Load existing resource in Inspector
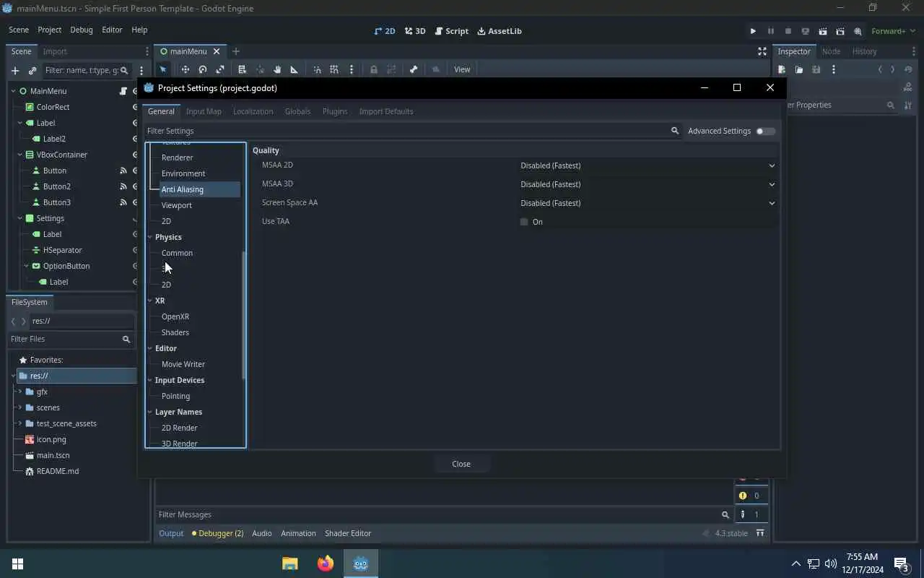 pyautogui.click(x=799, y=69)
